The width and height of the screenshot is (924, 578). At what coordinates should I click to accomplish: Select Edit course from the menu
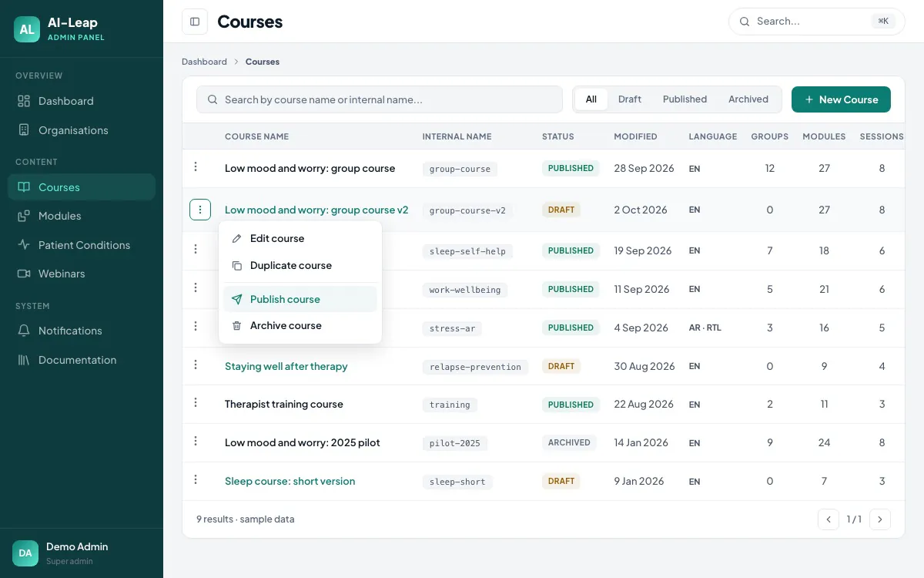tap(300, 239)
